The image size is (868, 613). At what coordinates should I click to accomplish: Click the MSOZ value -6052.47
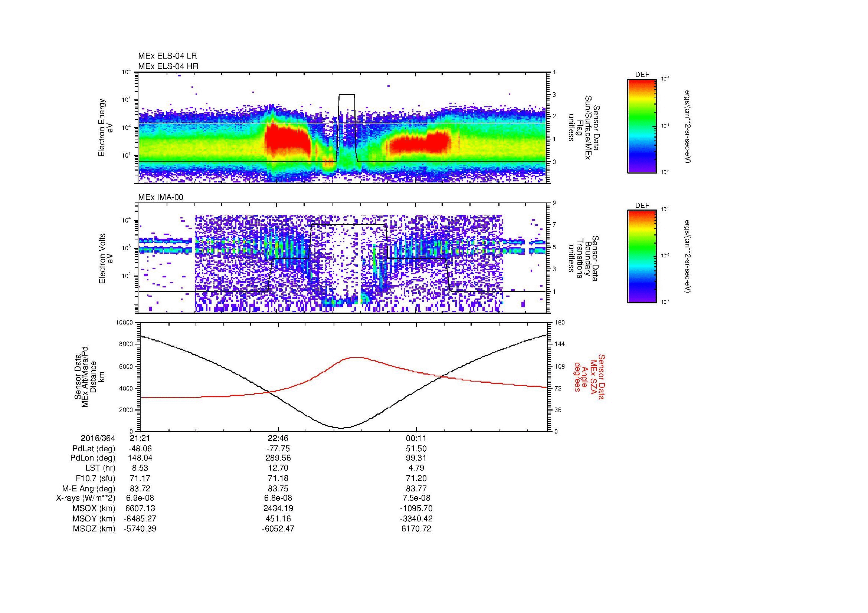click(278, 529)
